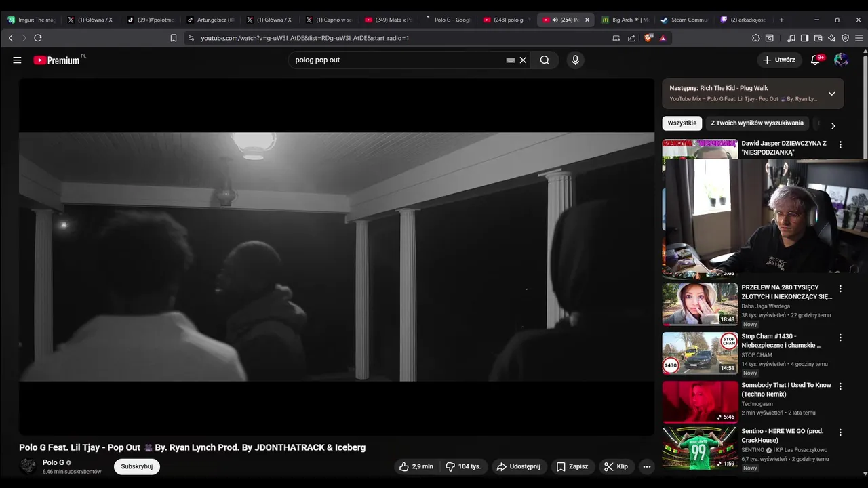Reload the current page
Image resolution: width=868 pixels, height=488 pixels.
(38, 38)
